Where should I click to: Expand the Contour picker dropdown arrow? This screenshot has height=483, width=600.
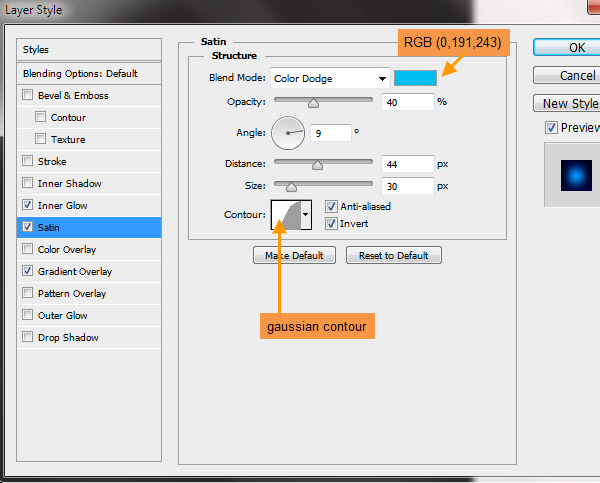tap(306, 214)
